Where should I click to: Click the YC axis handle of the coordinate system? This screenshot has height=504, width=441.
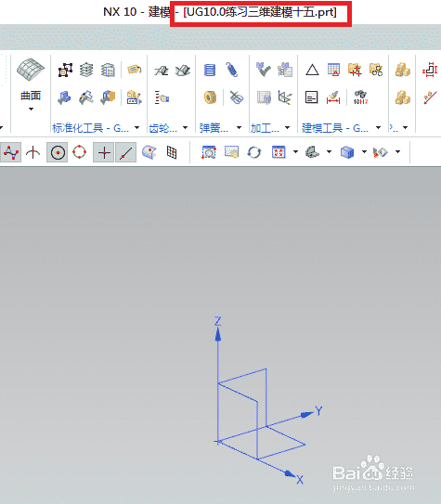point(307,414)
